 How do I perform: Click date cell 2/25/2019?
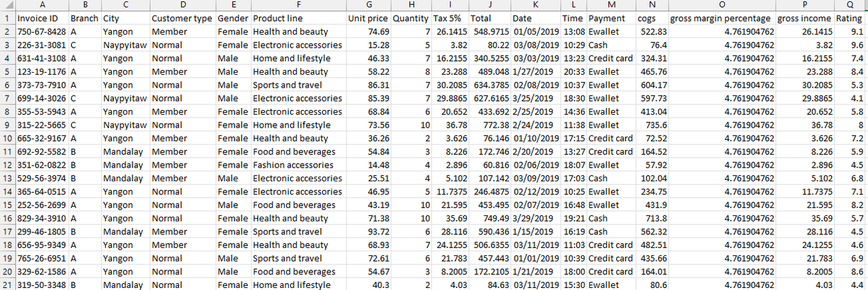tap(536, 111)
